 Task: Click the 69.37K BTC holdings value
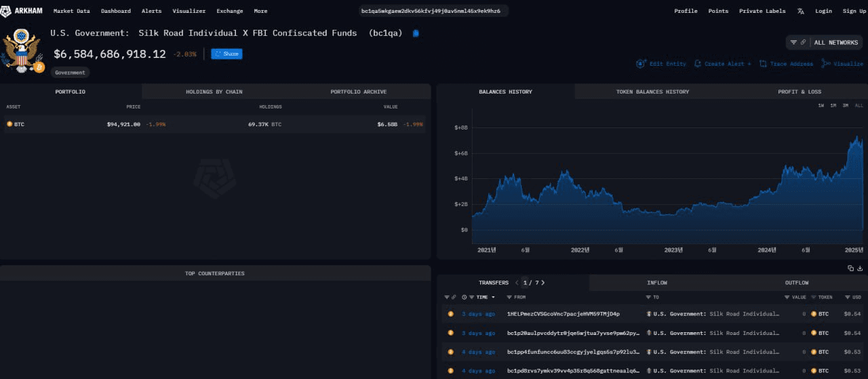click(264, 124)
